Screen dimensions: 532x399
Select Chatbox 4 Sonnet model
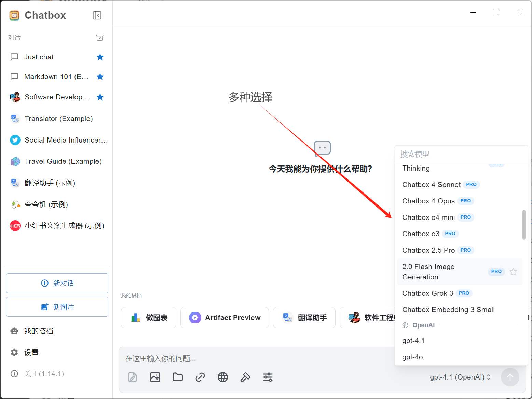460,185
